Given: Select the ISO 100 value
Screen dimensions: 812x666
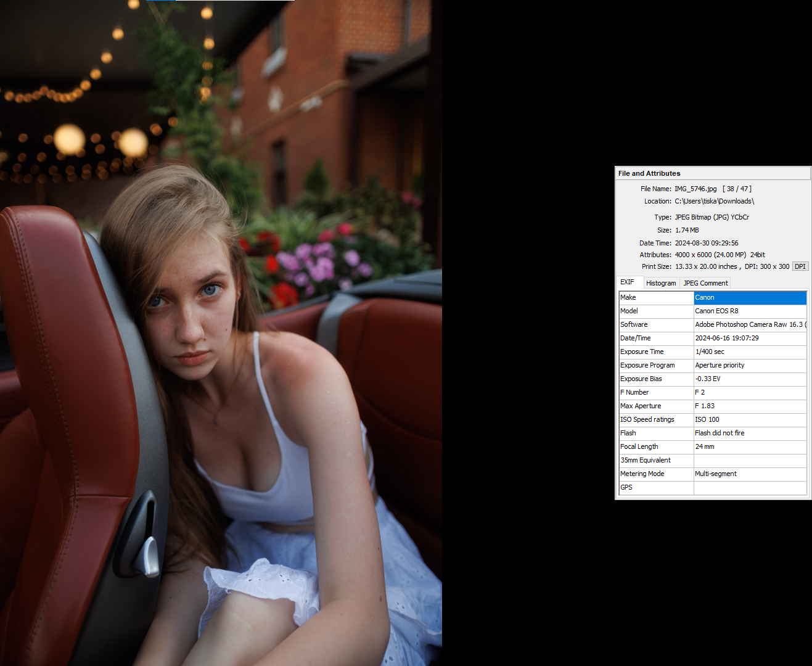Looking at the screenshot, I should [x=750, y=419].
